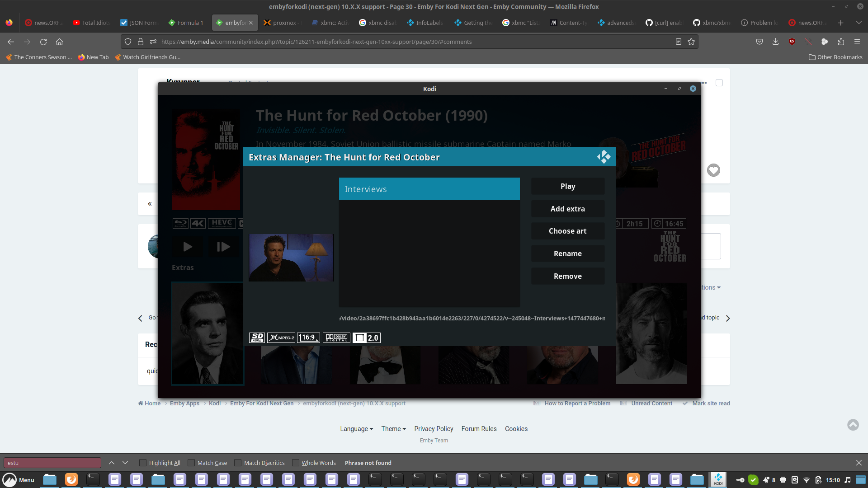Open Firefox downloads icon
Viewport: 868px width, 488px height.
tap(775, 42)
